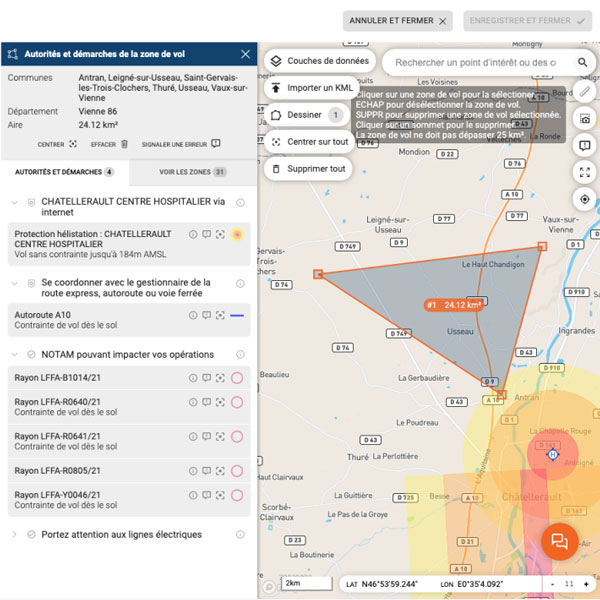Open comment icon on Autoroute A10 row
The width and height of the screenshot is (600, 600).
click(x=207, y=315)
